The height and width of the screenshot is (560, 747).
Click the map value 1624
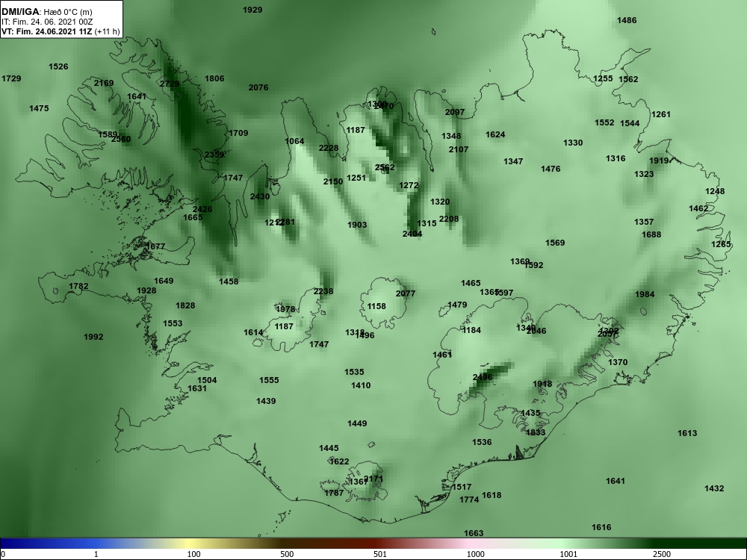495,134
